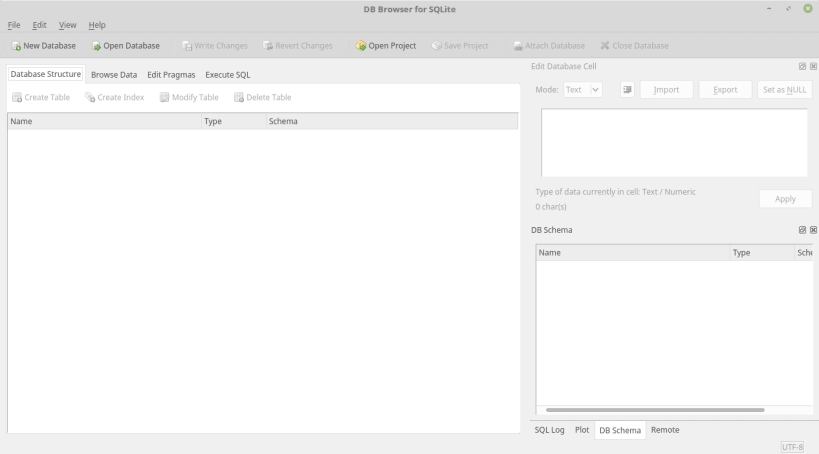Viewport: 819px width, 454px height.
Task: Click the Name column header in structure view
Action: coord(104,121)
